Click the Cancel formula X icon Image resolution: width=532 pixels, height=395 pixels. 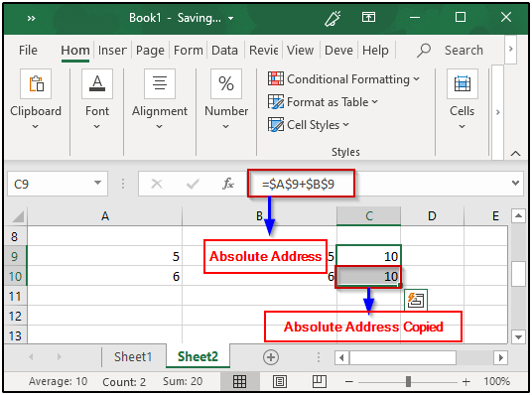157,184
